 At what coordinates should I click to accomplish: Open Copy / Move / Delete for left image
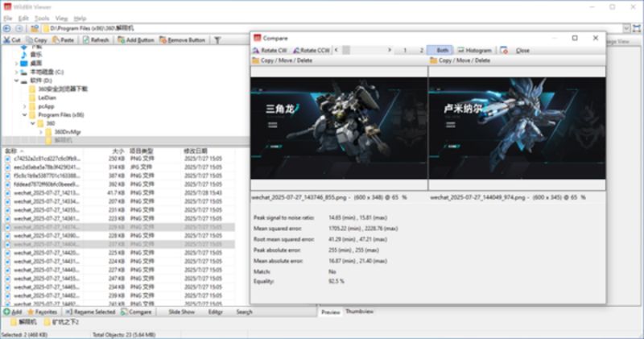[283, 60]
